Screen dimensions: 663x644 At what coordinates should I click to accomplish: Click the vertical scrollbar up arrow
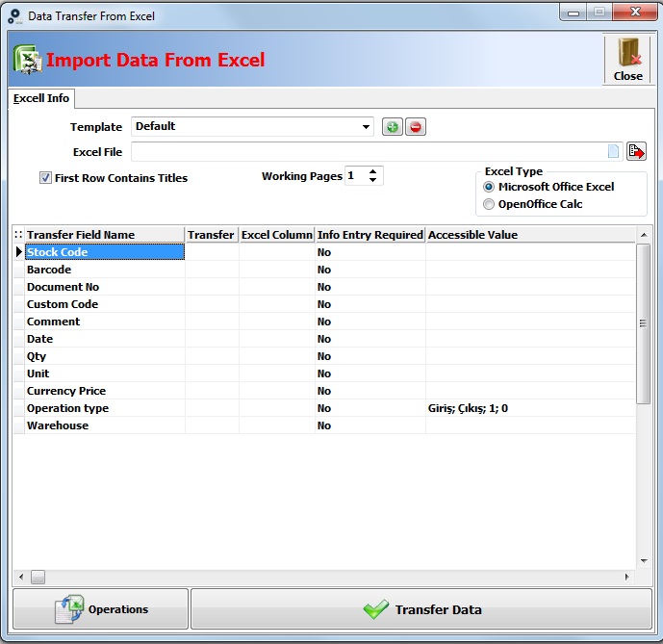[x=644, y=235]
